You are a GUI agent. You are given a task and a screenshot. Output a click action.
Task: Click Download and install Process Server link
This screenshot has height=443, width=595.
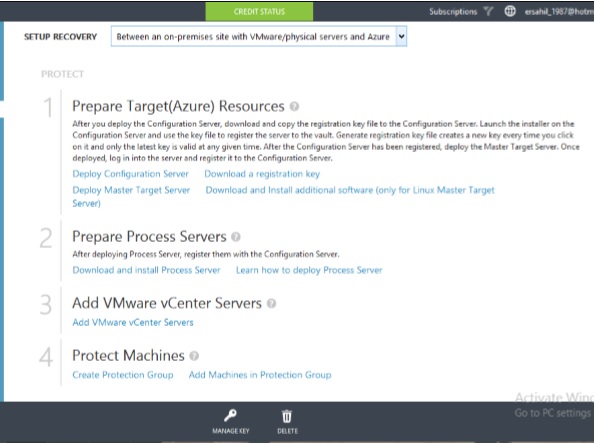[146, 270]
